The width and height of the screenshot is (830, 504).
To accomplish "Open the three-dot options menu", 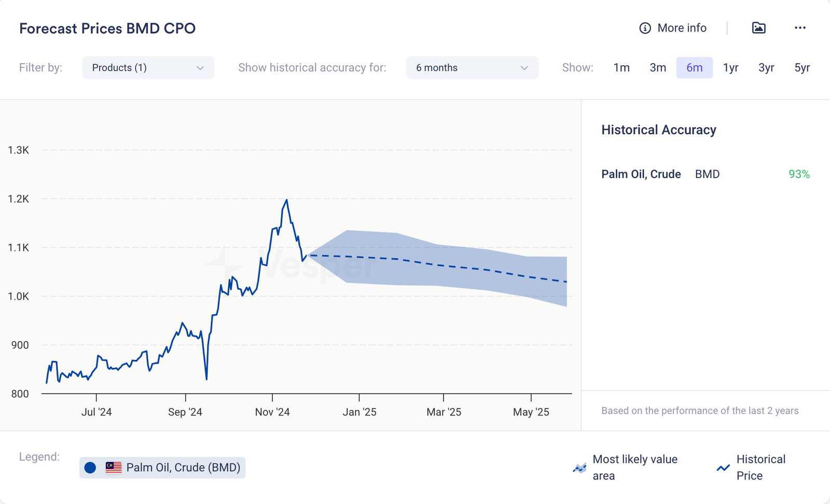I will point(800,28).
